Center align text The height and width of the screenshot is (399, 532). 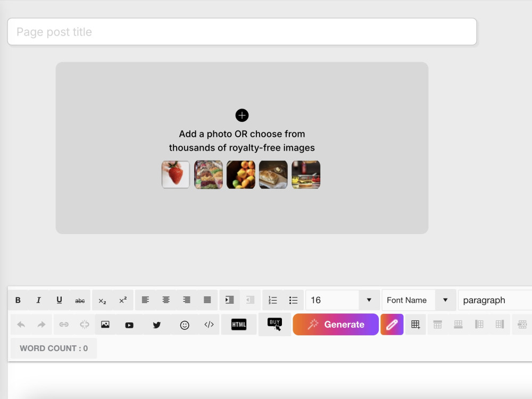[166, 300]
